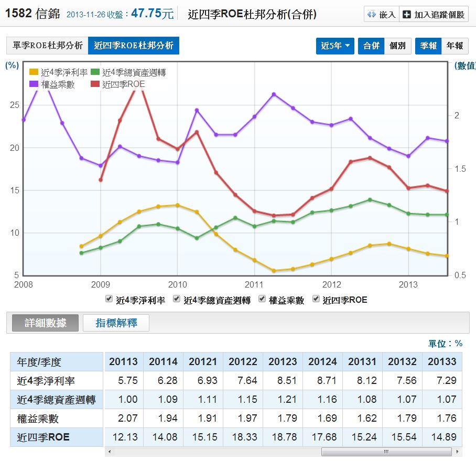476x462 pixels.
Task: Select the 合併 consolidated button
Action: [371, 46]
